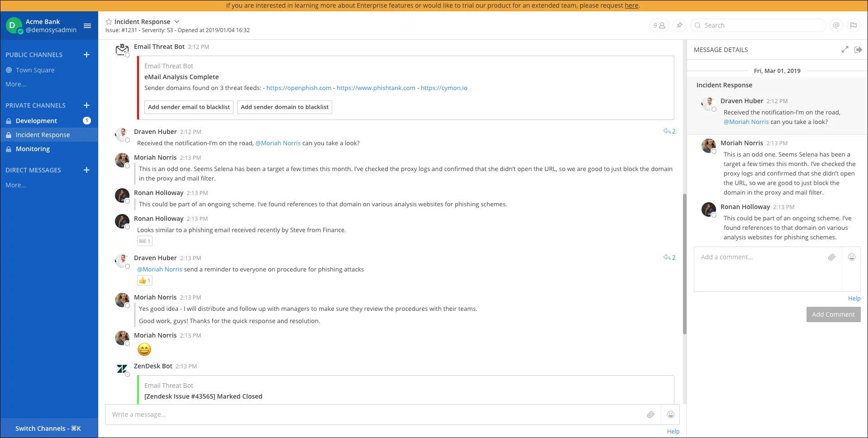Click the Search field
The width and height of the screenshot is (868, 438).
coord(758,25)
